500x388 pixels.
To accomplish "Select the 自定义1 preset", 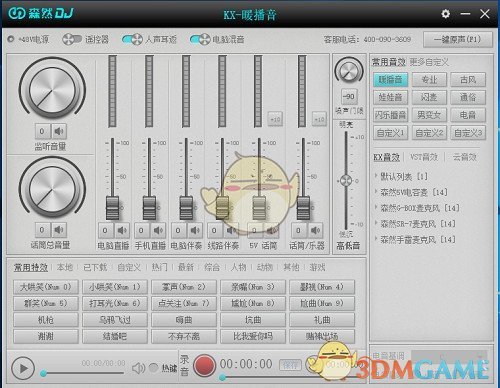I will pos(390,133).
